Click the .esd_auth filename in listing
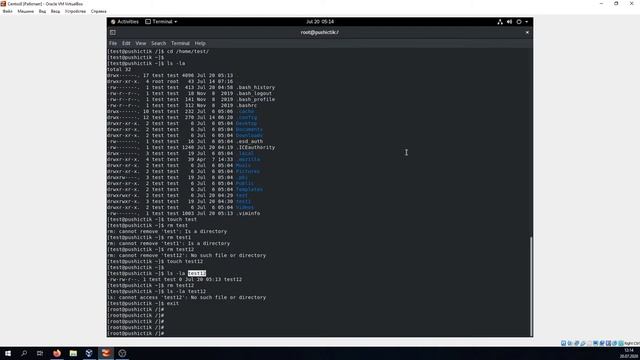The height and width of the screenshot is (360, 640). click(x=249, y=141)
